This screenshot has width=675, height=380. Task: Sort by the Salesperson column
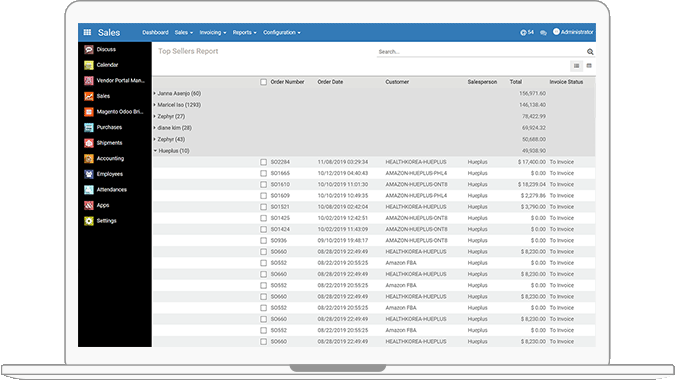pyautogui.click(x=482, y=82)
